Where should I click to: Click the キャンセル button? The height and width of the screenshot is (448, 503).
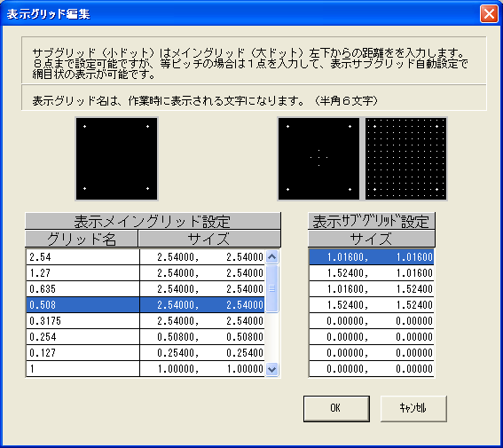tap(413, 408)
